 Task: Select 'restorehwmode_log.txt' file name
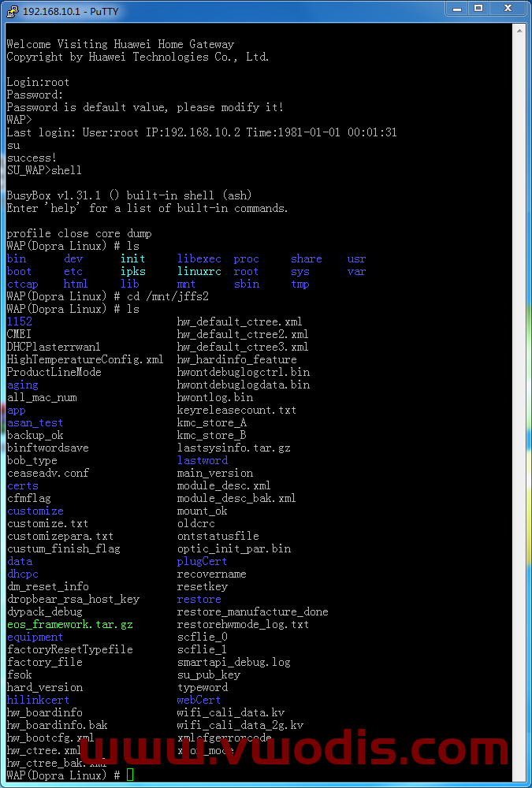coord(243,624)
